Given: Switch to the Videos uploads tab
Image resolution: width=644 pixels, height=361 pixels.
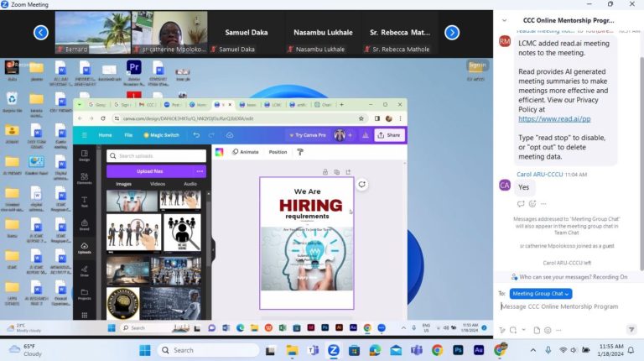Looking at the screenshot, I should [x=157, y=184].
